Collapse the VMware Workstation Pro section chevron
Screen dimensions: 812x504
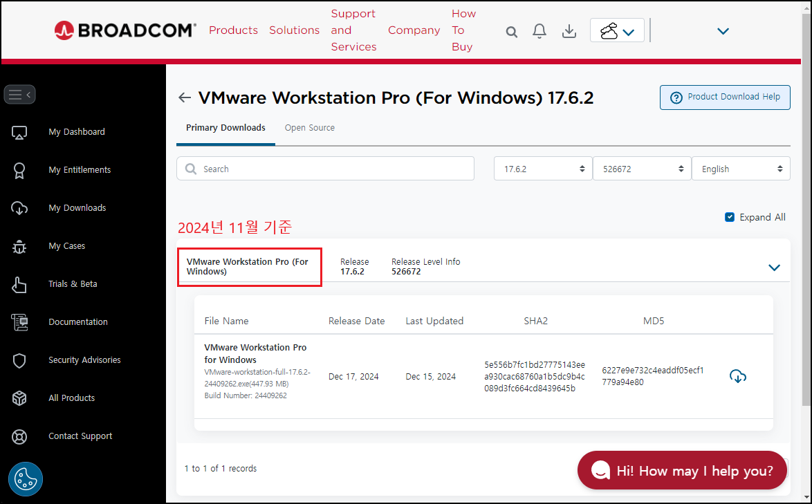coord(774,268)
